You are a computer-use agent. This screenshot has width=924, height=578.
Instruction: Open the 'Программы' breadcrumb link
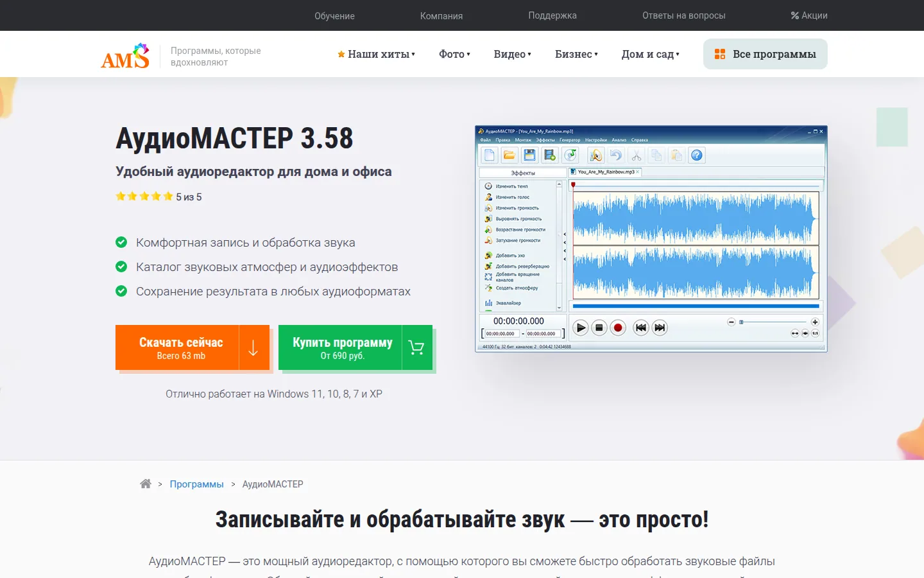[x=197, y=484]
